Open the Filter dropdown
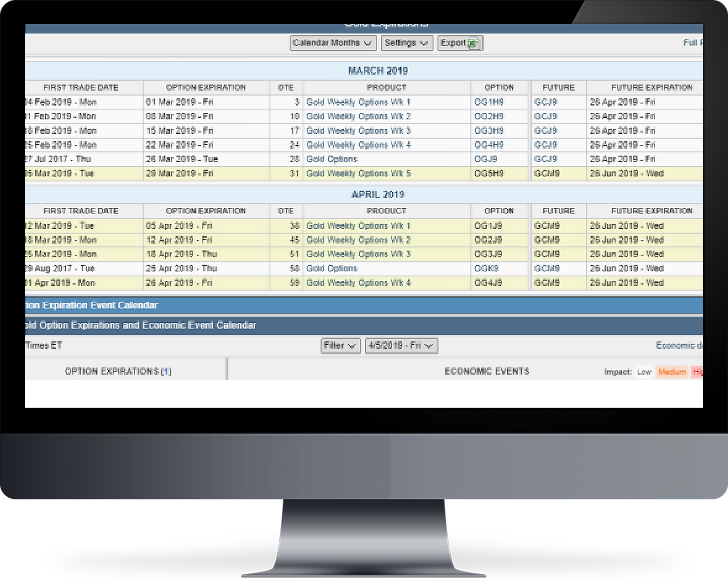The width and height of the screenshot is (728, 579). [x=340, y=345]
